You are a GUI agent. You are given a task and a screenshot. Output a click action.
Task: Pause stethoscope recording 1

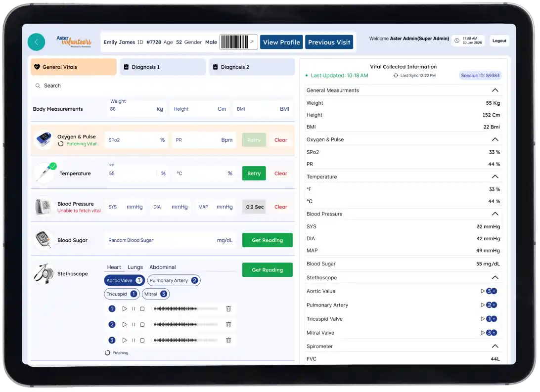134,309
